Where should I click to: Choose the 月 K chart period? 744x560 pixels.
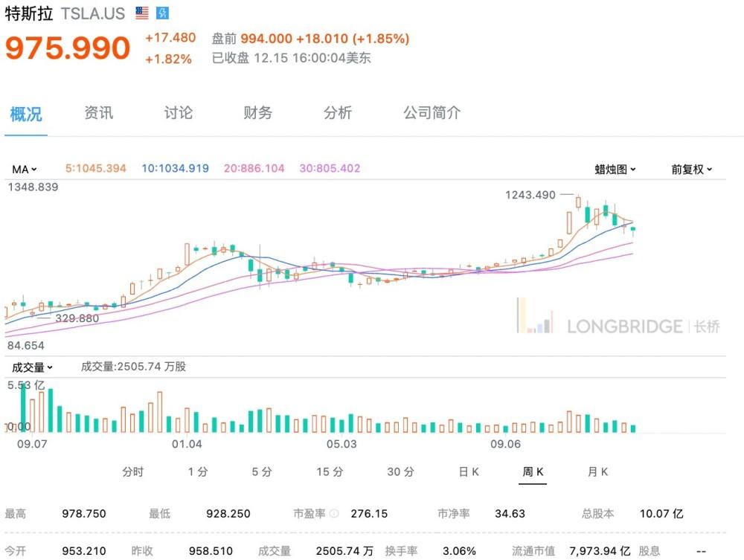597,472
